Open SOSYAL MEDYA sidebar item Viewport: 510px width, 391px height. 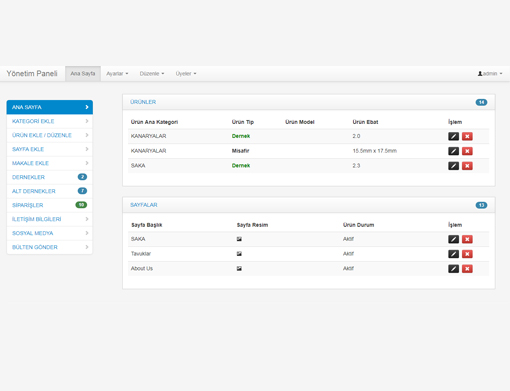(50, 233)
